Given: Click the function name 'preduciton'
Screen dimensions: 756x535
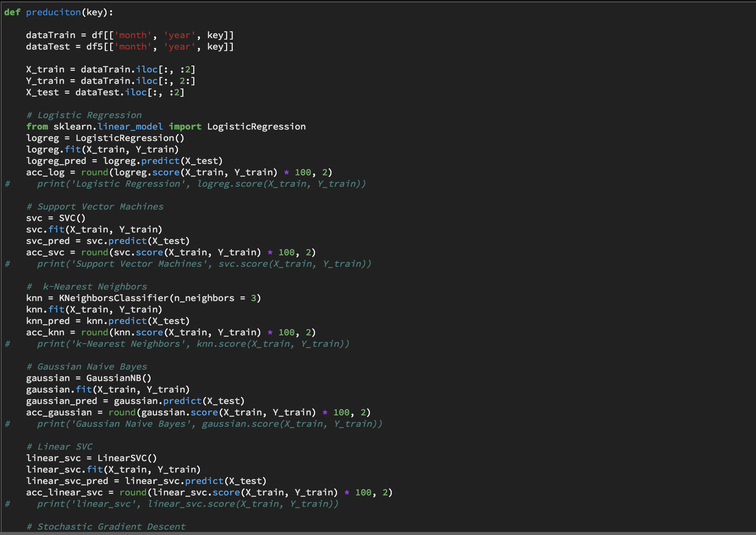Looking at the screenshot, I should [x=53, y=12].
